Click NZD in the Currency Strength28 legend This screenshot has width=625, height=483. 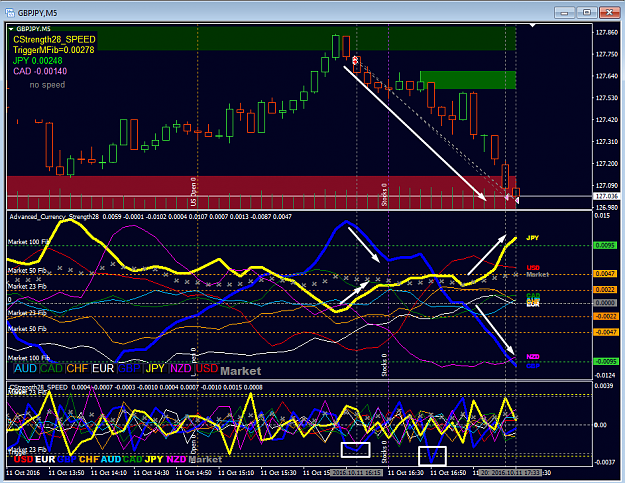(181, 368)
